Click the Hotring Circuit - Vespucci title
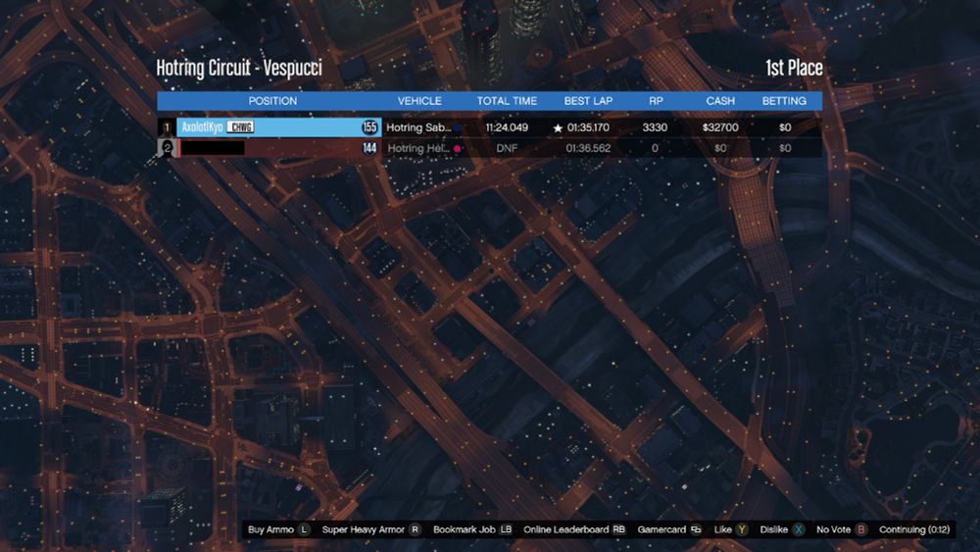980x552 pixels. point(239,68)
